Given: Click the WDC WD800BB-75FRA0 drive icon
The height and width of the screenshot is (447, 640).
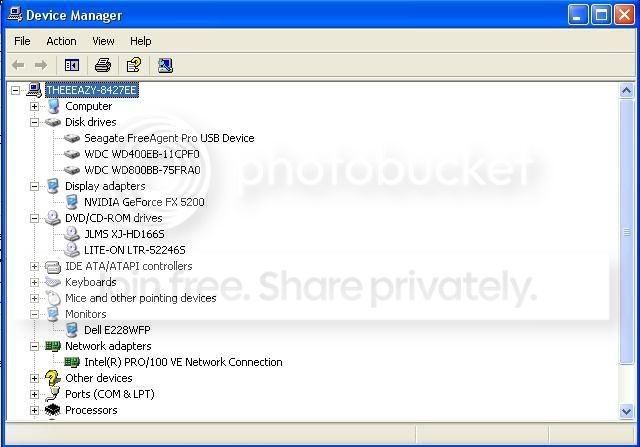Looking at the screenshot, I should click(72, 170).
